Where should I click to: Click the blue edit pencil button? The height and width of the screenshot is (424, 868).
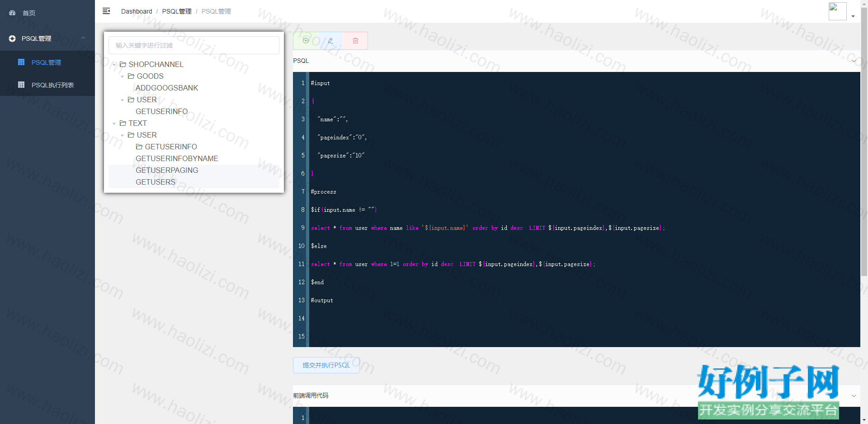coord(330,41)
